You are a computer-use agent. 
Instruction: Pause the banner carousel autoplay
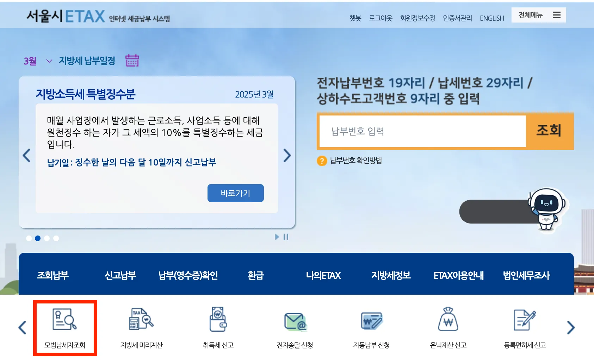(285, 237)
